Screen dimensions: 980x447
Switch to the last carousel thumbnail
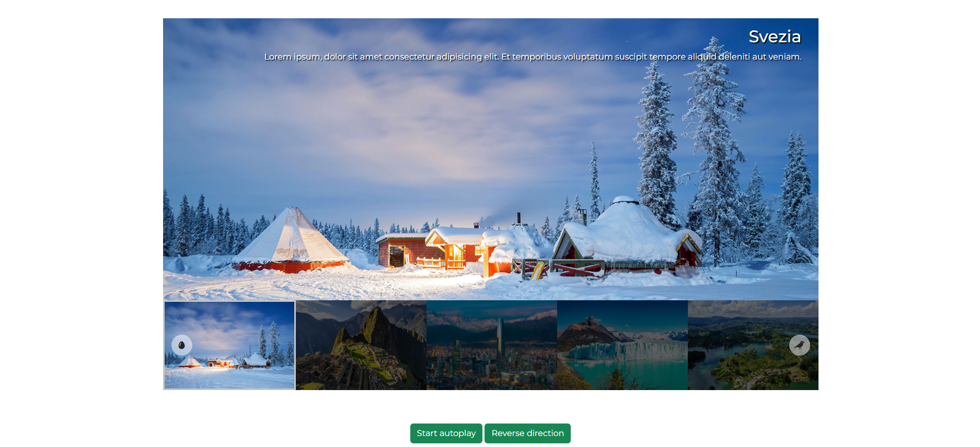pos(753,345)
